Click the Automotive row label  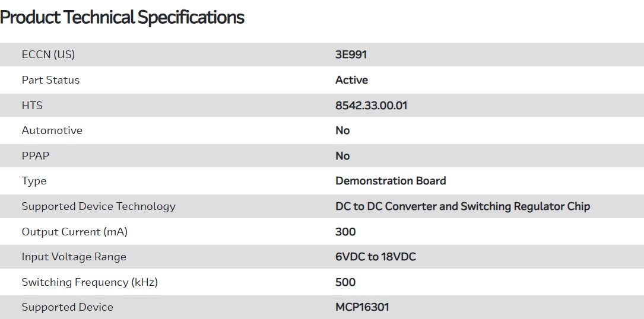pos(52,130)
